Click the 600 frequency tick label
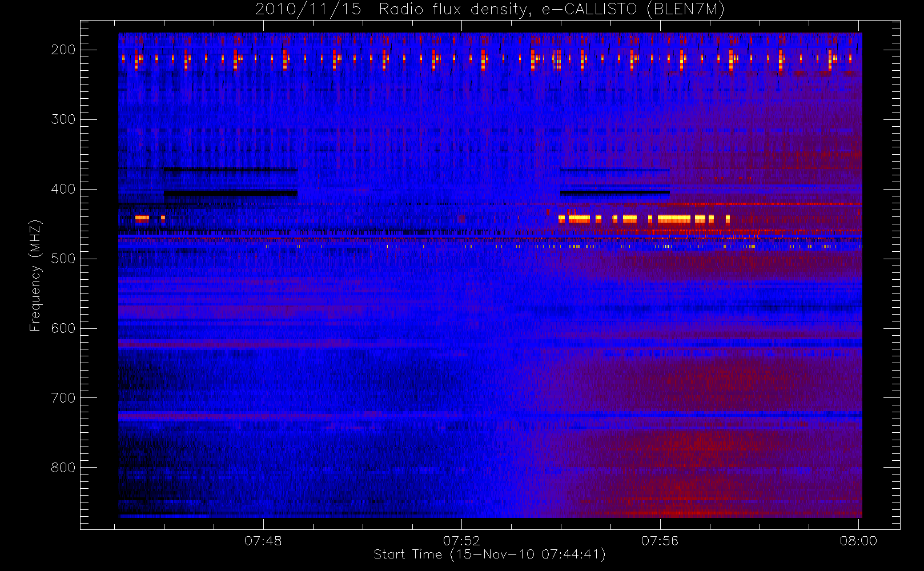924x571 pixels. (63, 328)
